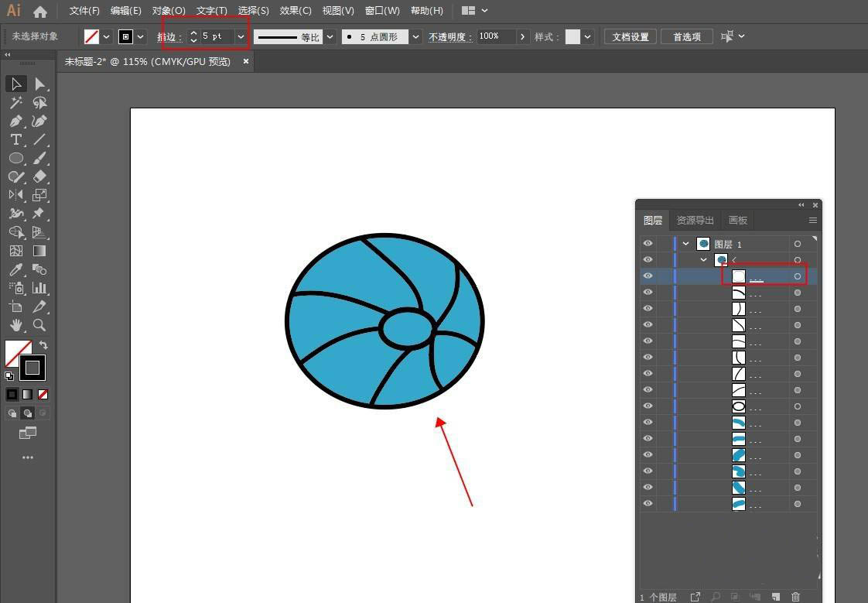
Task: Select the Hand tool
Action: (15, 325)
